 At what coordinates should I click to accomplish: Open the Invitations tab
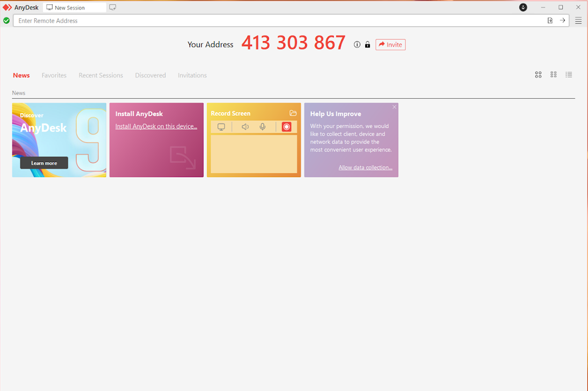click(192, 75)
